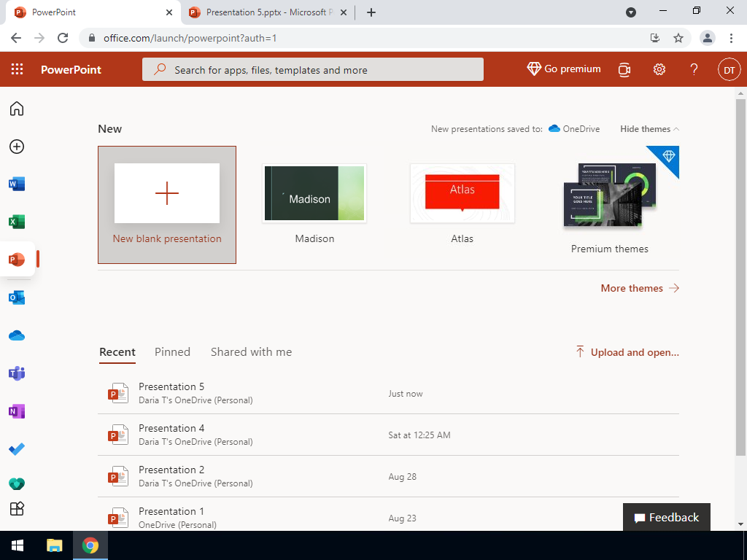Reload the page
Image resolution: width=747 pixels, height=560 pixels.
point(63,38)
